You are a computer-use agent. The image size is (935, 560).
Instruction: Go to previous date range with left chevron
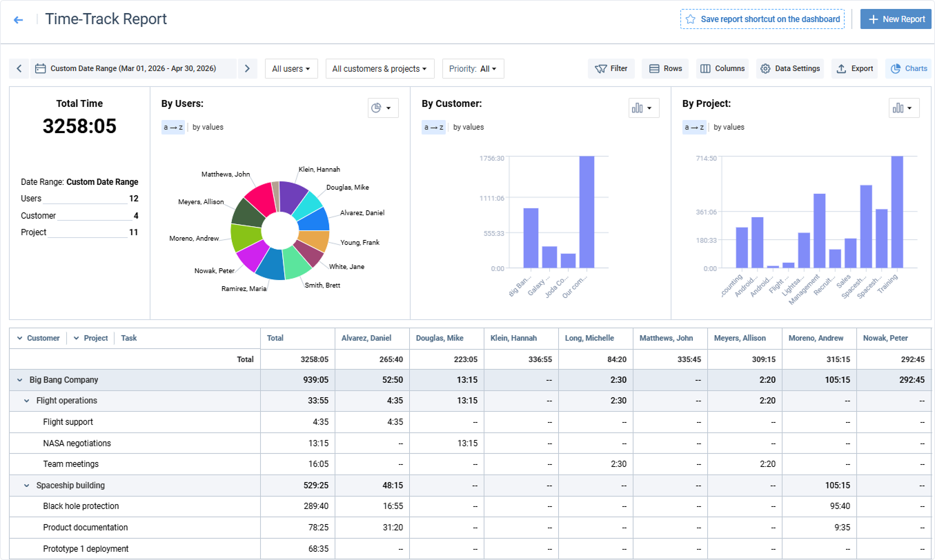(x=19, y=68)
